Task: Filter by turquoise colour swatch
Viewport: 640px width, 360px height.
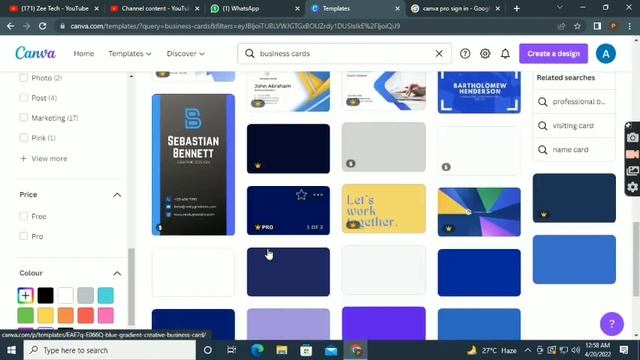Action: click(x=106, y=295)
